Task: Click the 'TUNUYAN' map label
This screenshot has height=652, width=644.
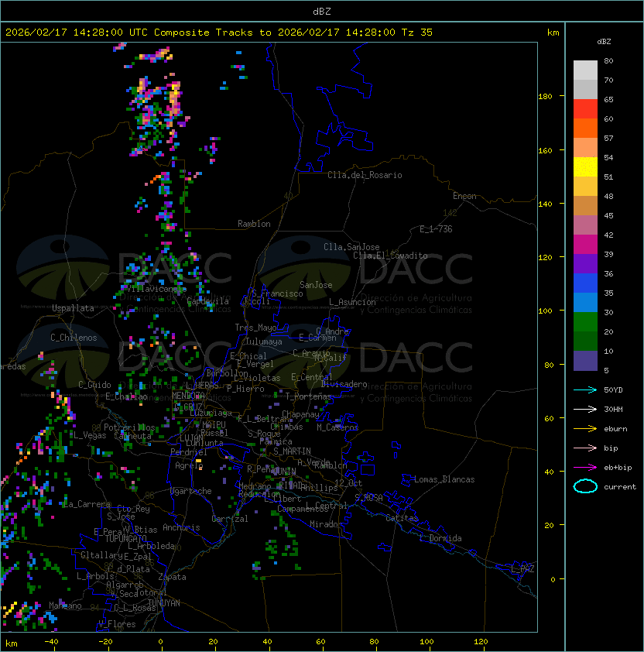Action: click(x=164, y=603)
